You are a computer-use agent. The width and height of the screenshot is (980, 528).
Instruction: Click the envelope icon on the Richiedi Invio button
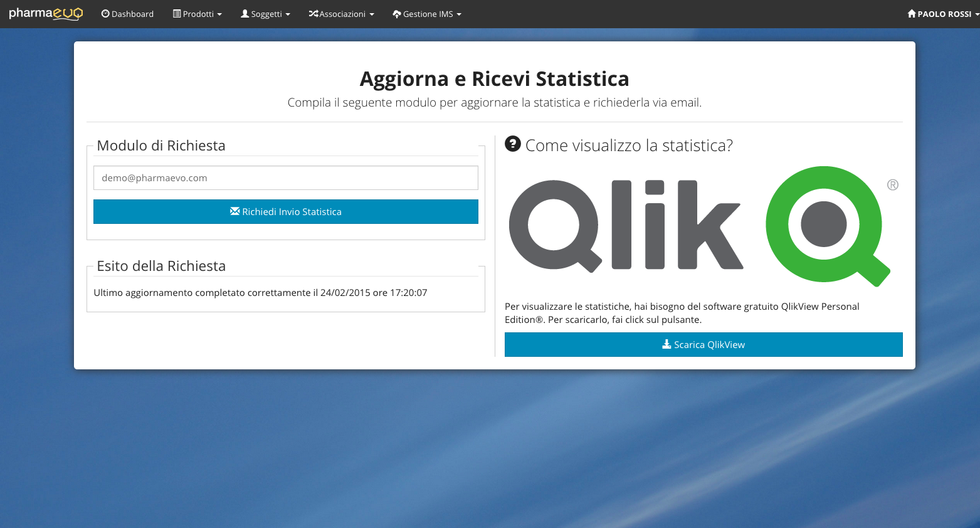pos(235,211)
